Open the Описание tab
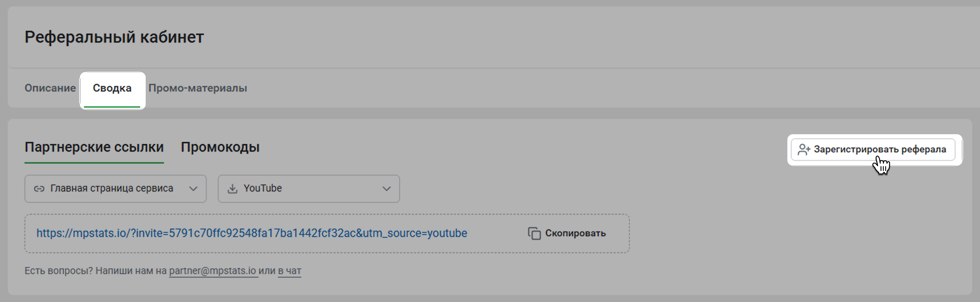Viewport: 980px width, 302px height. [50, 88]
